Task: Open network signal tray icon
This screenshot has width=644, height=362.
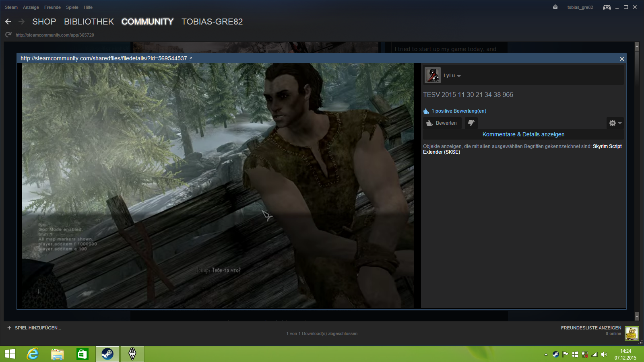Action: pyautogui.click(x=594, y=354)
